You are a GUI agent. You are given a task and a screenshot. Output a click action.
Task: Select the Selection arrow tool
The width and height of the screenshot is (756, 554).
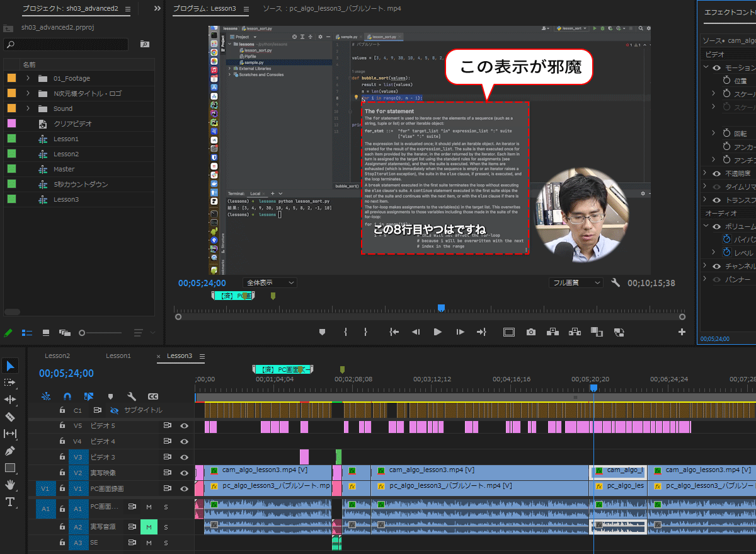[11, 366]
